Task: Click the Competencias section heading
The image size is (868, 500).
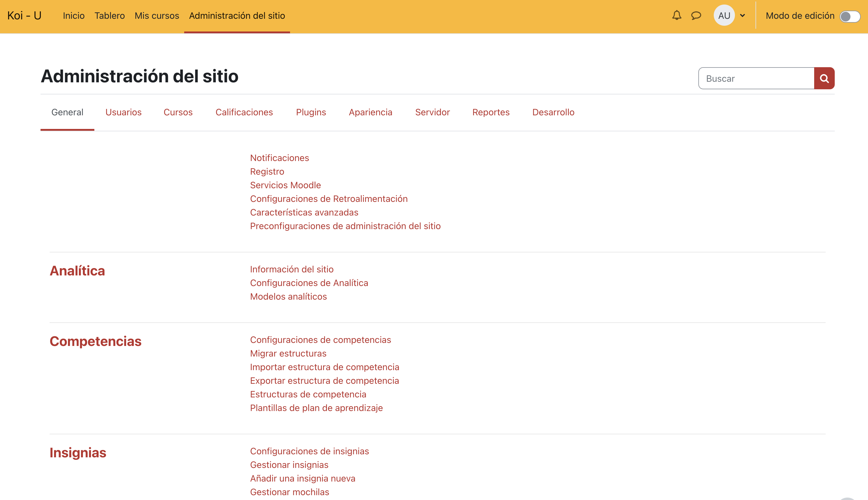Action: coord(95,341)
